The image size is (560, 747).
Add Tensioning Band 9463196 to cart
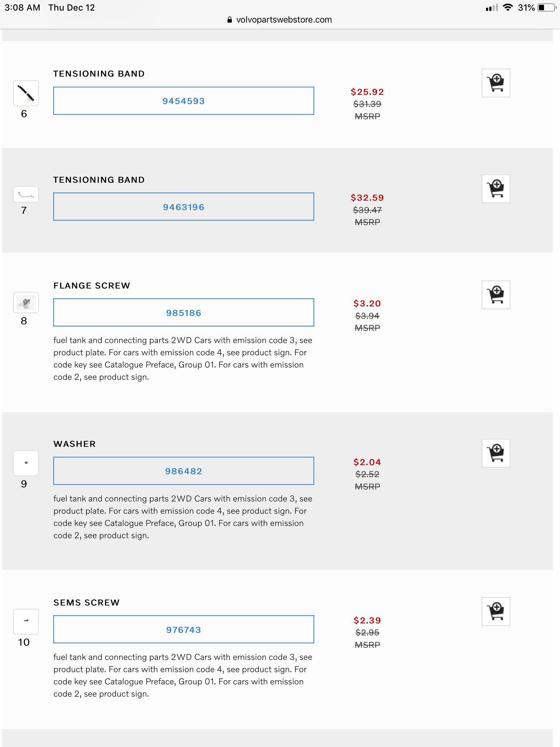[x=495, y=189]
